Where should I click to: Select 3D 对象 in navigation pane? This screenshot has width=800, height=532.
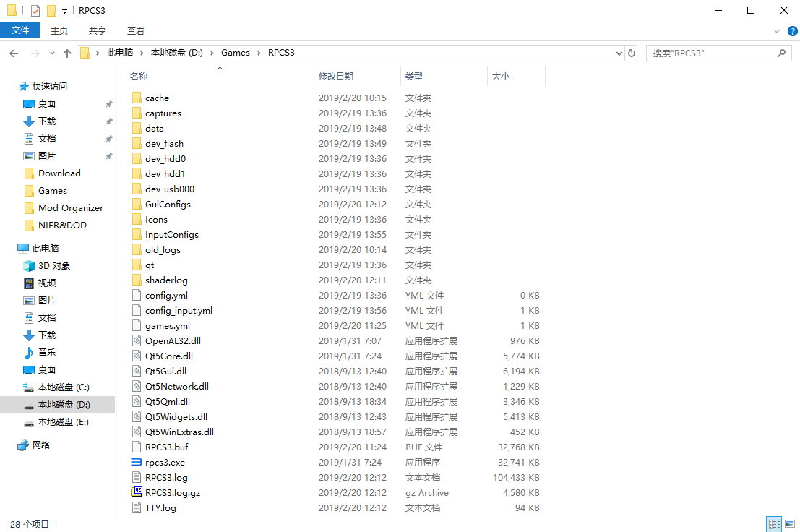tap(54, 266)
